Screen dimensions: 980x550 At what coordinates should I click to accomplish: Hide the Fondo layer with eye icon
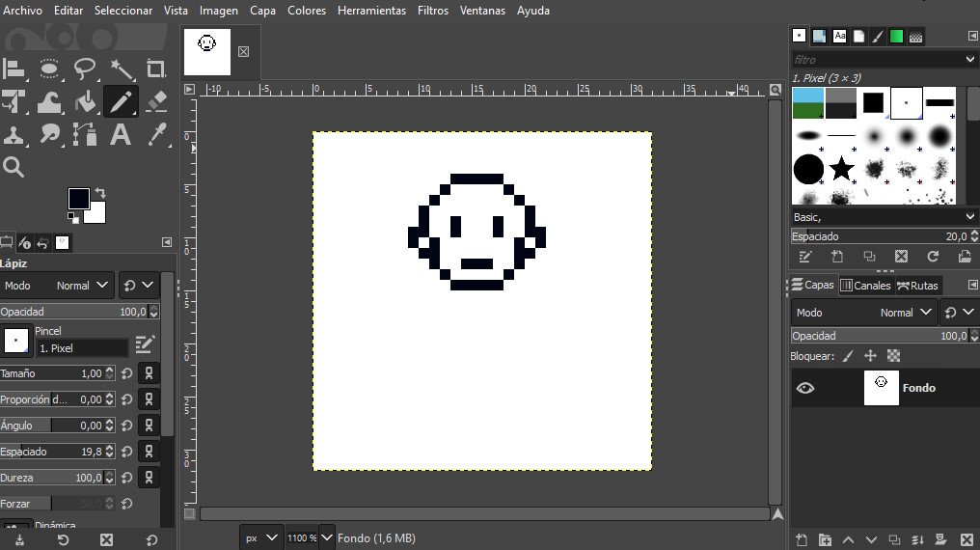tap(805, 388)
